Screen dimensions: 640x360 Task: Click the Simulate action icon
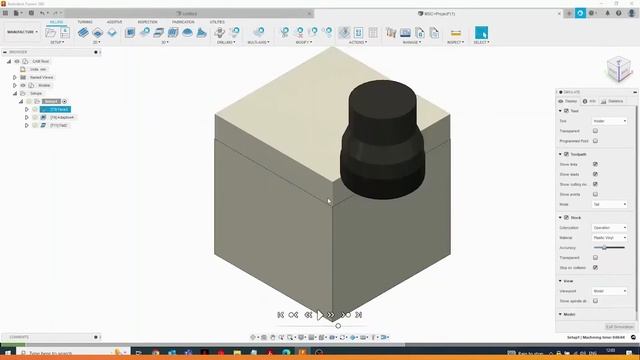[x=344, y=32]
